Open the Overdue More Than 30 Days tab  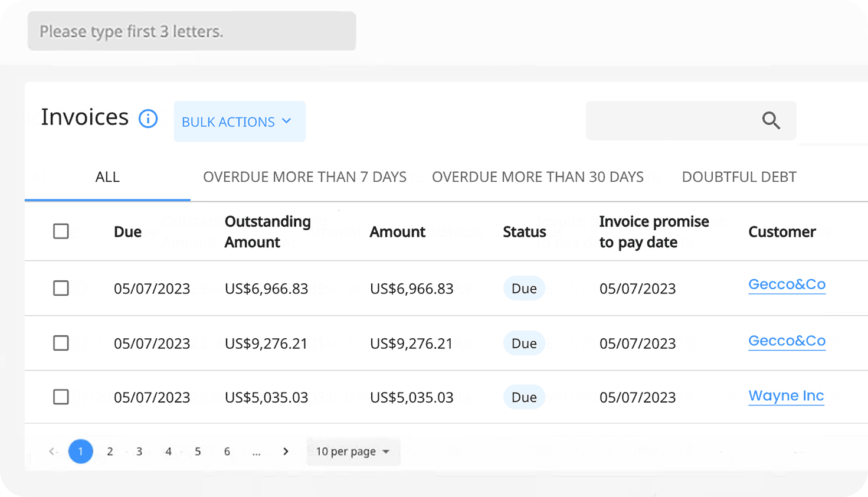pos(538,177)
